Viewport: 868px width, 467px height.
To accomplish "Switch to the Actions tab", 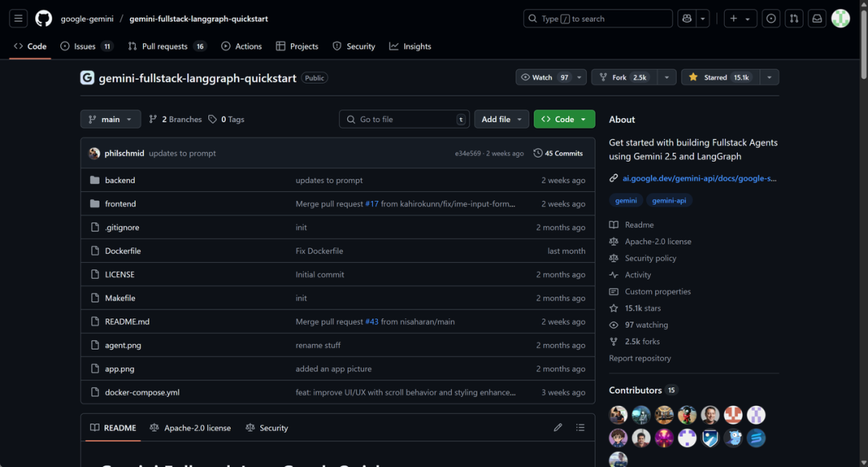I will [x=241, y=47].
